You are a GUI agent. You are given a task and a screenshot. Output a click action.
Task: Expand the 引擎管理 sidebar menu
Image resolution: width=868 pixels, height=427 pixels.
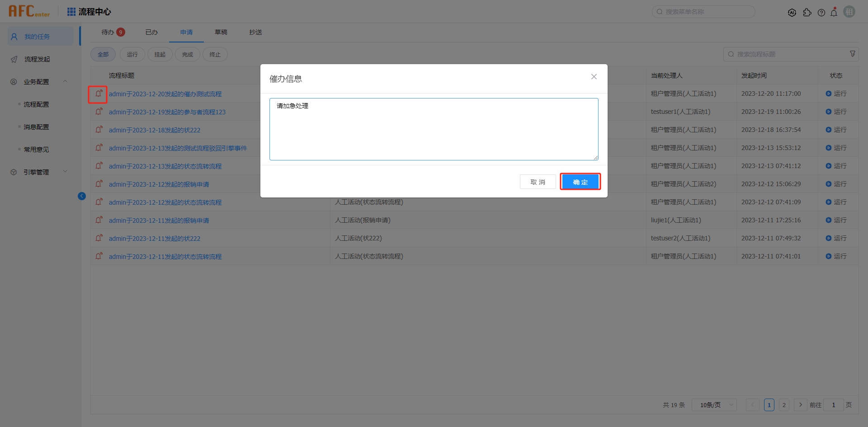click(65, 172)
